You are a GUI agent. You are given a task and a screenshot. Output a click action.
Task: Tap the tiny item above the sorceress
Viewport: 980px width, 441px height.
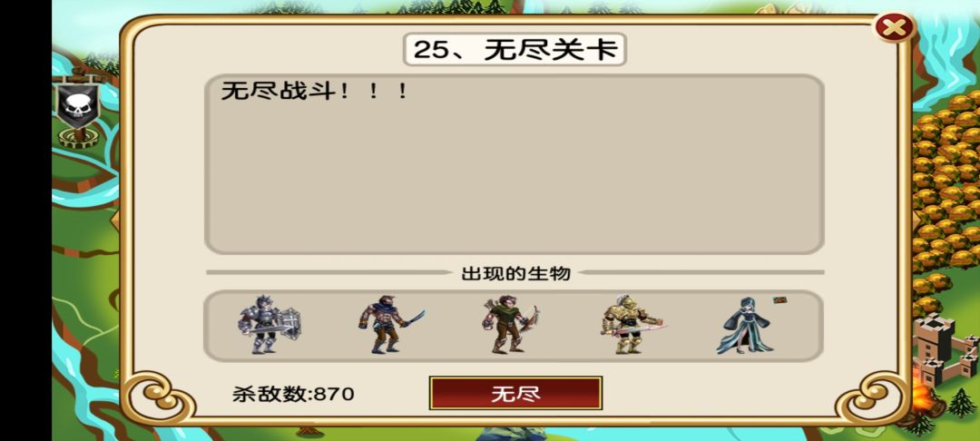coord(779,299)
